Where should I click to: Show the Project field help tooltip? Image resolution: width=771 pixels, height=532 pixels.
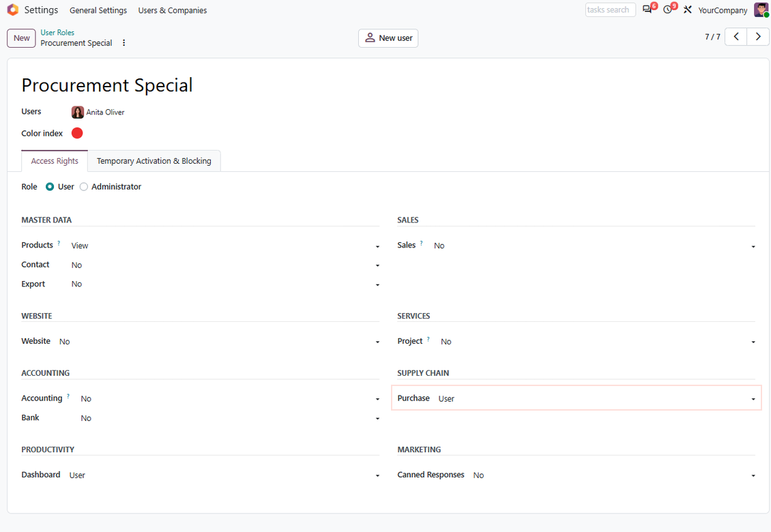(428, 339)
